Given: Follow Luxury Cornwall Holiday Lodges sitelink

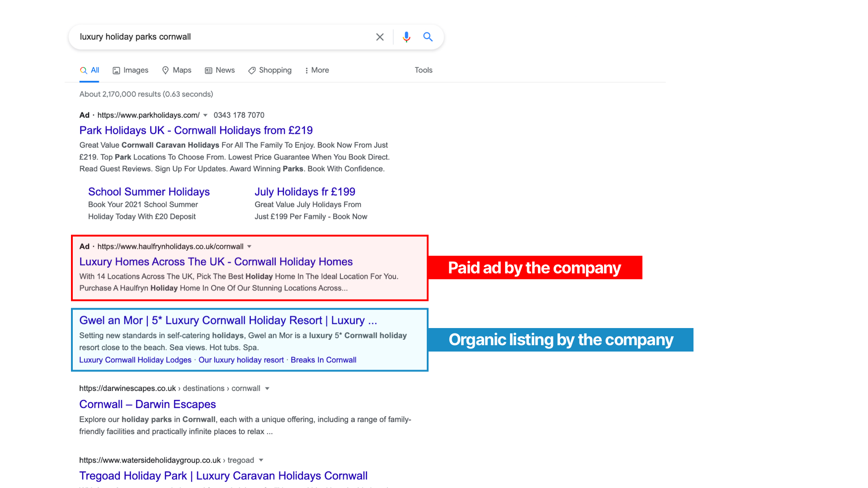Looking at the screenshot, I should click(135, 360).
